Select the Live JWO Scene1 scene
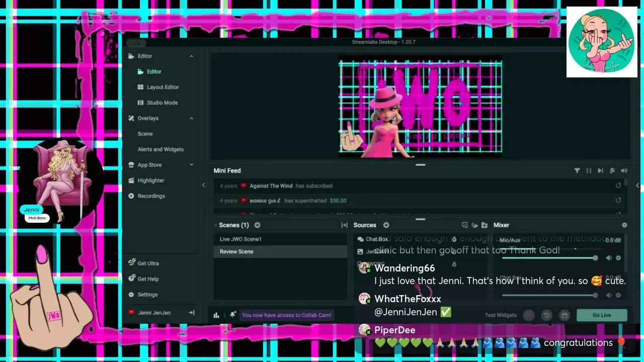The width and height of the screenshot is (644, 362). (x=281, y=239)
